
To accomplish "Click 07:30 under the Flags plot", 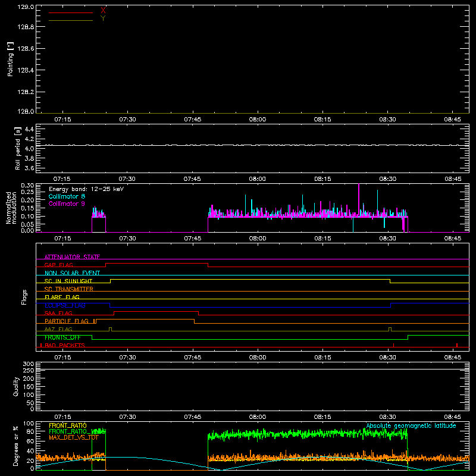I will tap(127, 358).
